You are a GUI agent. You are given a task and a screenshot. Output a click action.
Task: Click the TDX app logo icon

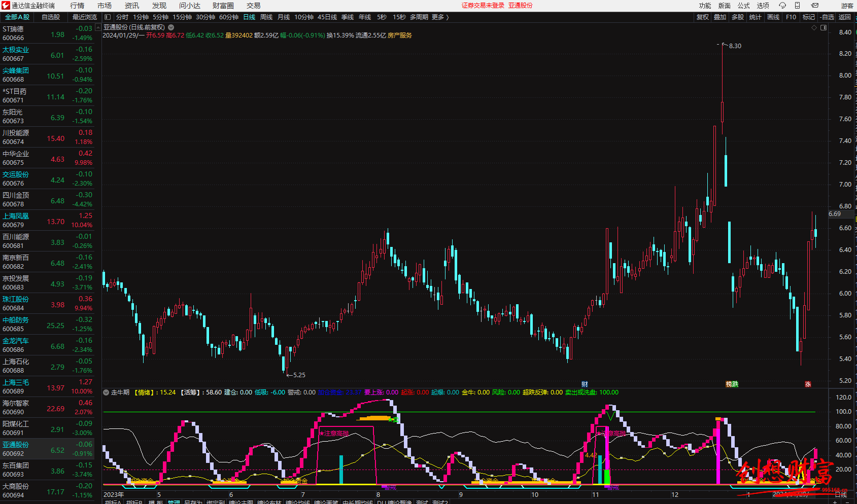(x=6, y=6)
